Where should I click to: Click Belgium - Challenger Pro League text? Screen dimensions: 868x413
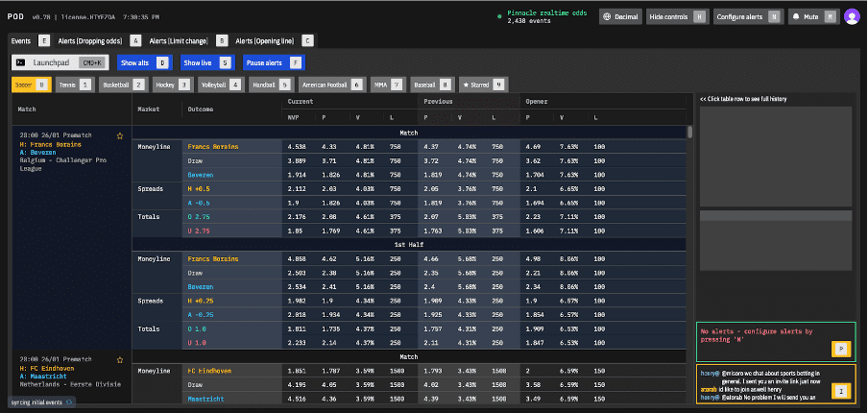62,164
